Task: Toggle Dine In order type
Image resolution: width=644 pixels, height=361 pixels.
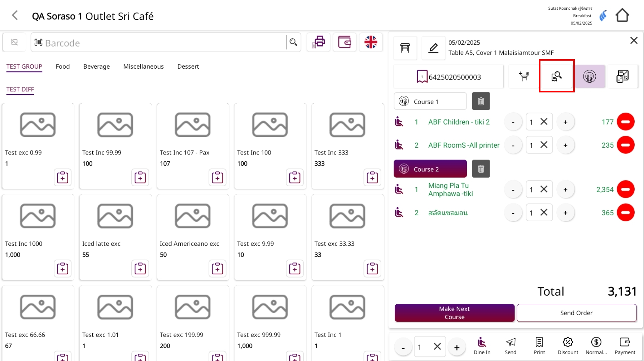Action: coord(482,346)
